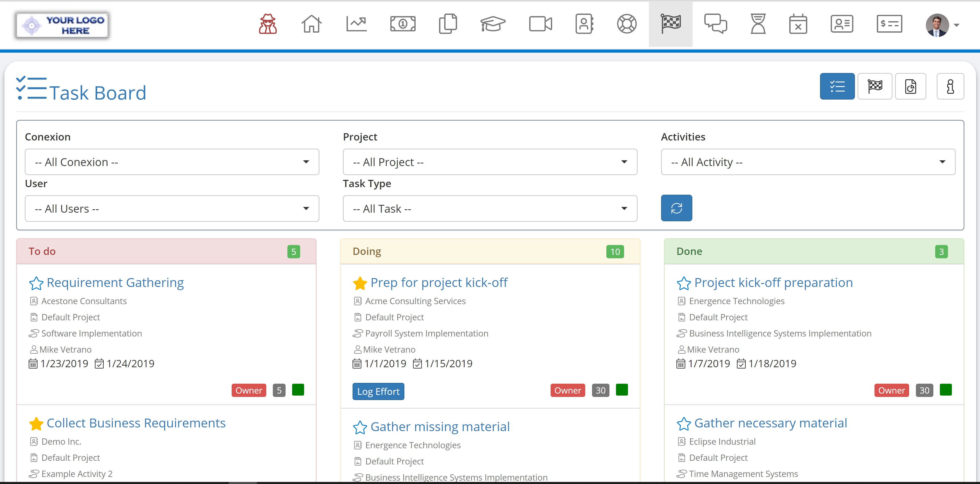Click green status square on Project kick-off preparation

pyautogui.click(x=945, y=390)
